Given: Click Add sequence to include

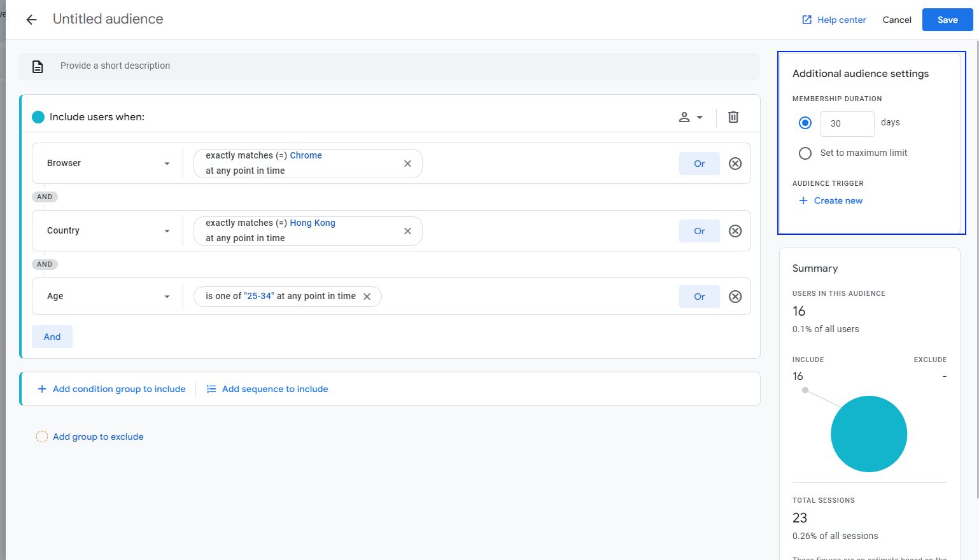Looking at the screenshot, I should click(x=275, y=389).
